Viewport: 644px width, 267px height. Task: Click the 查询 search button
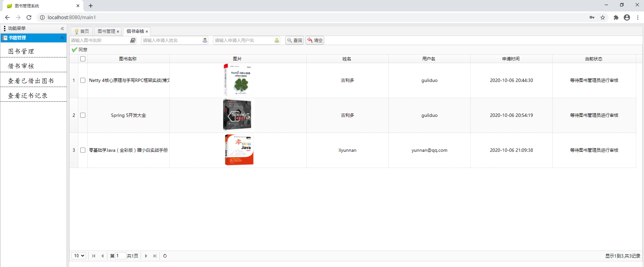pos(295,40)
